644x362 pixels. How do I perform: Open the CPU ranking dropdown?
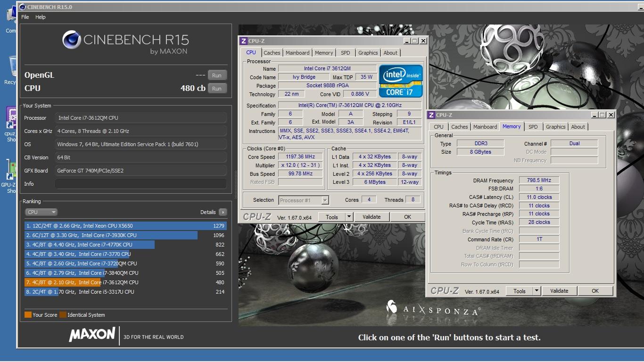click(41, 212)
